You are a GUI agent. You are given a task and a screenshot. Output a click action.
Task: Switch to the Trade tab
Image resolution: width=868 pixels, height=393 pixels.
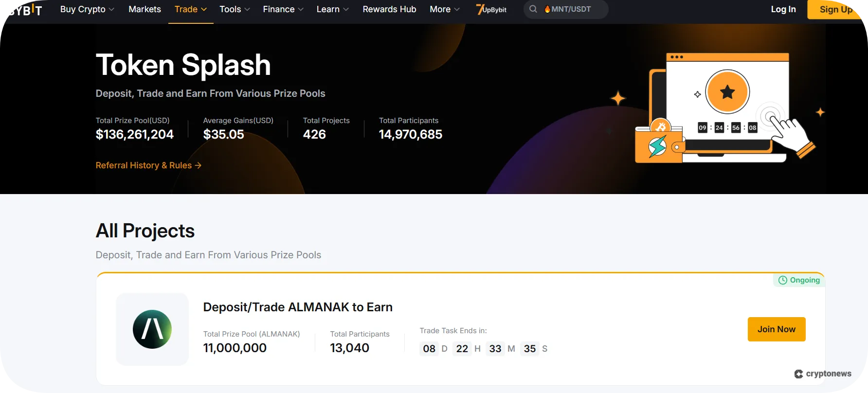(x=190, y=9)
